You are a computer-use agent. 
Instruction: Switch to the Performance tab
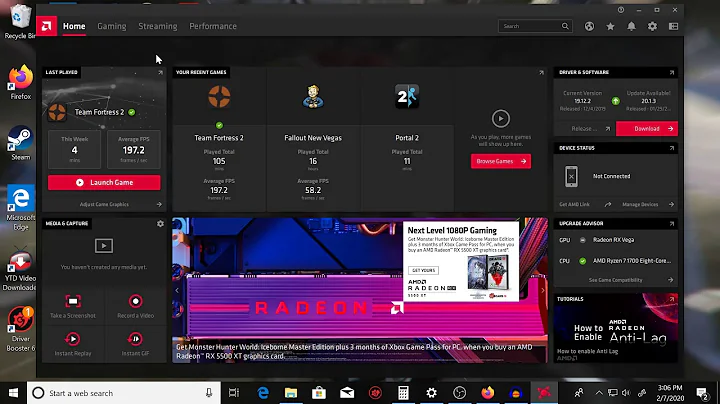[213, 26]
